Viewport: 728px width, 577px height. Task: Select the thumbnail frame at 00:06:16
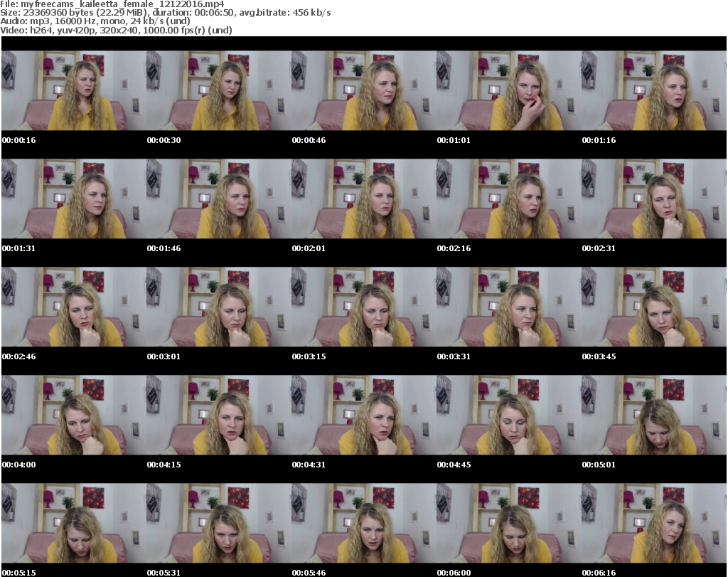coord(654,523)
